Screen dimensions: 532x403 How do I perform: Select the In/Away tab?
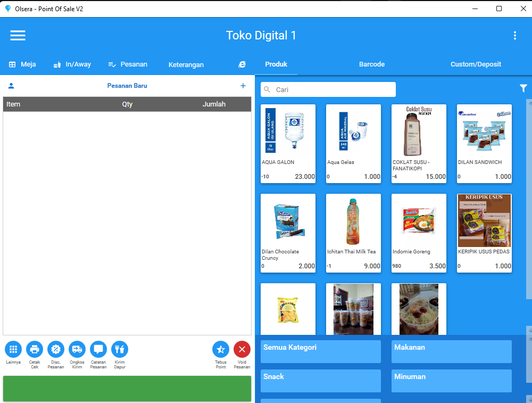point(72,64)
